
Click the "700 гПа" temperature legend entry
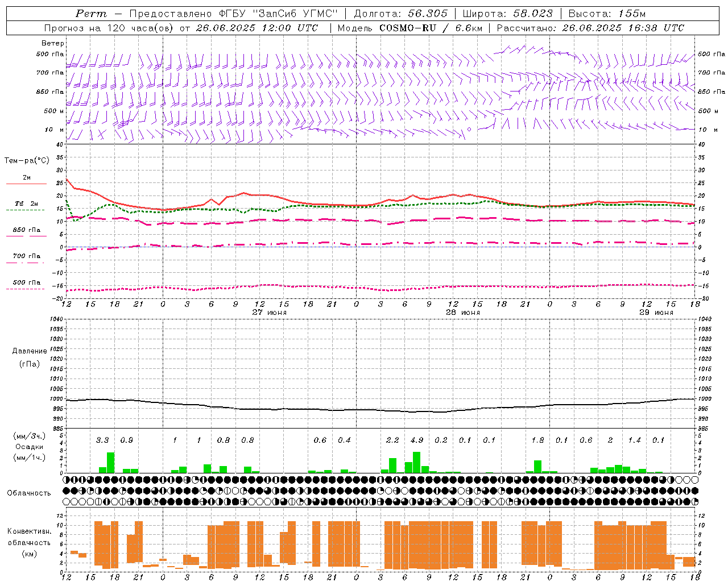coord(27,256)
